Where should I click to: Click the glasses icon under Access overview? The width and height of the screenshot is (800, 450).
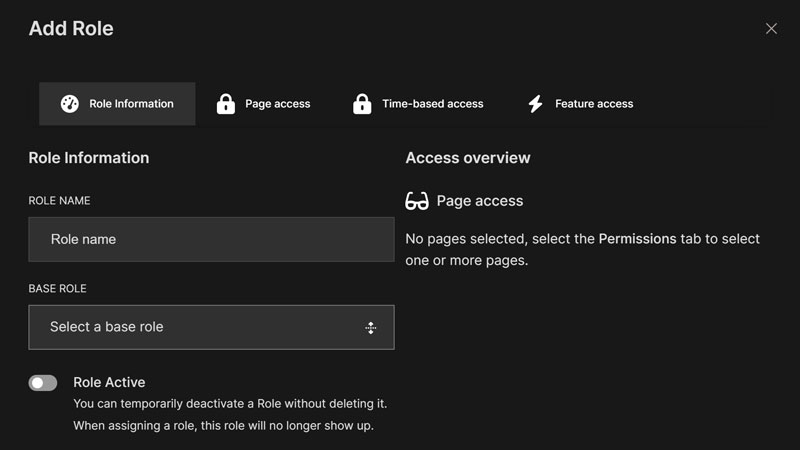[x=417, y=201]
